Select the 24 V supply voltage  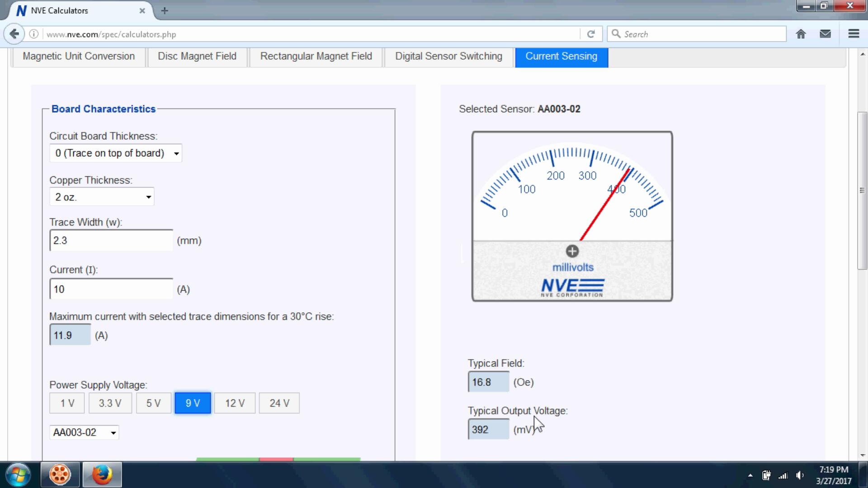coord(279,403)
